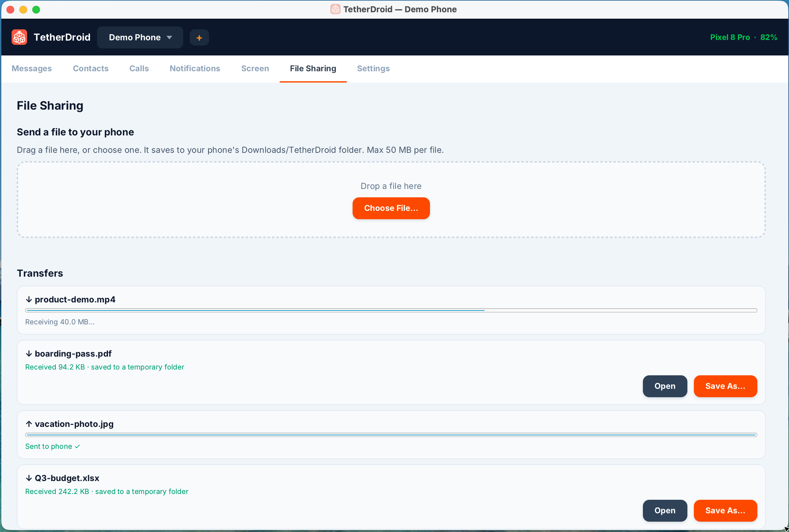Viewport: 789px width, 532px height.
Task: Click the Receiving 40.0 MB status text
Action: click(x=60, y=322)
